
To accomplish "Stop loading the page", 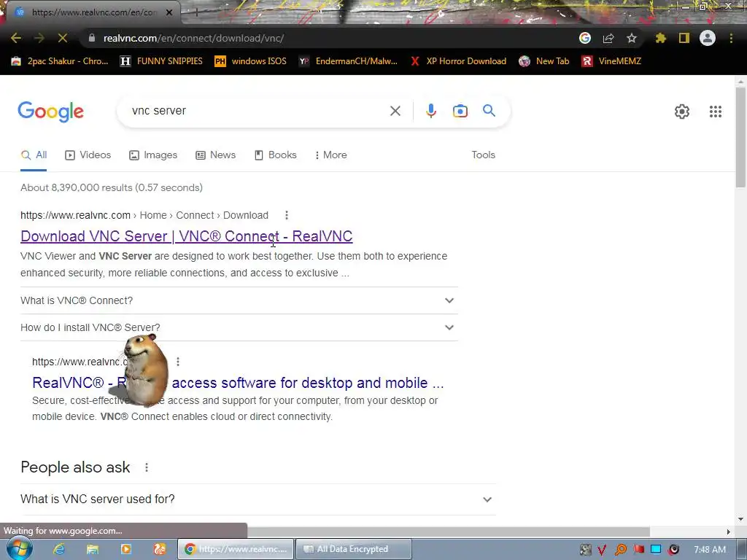I will [63, 38].
